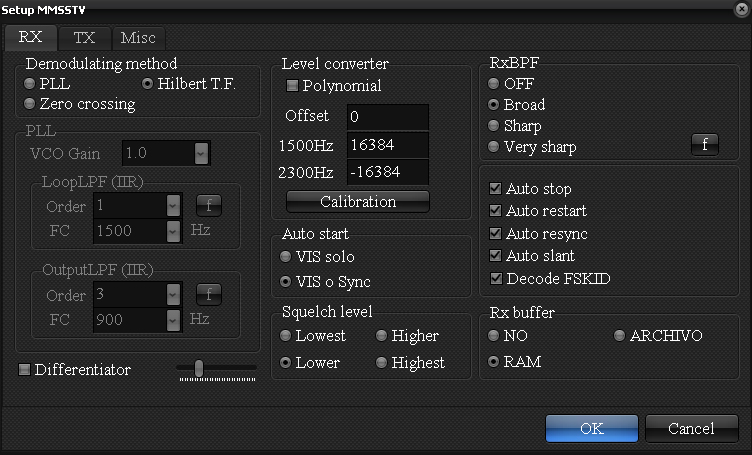
Task: Switch to the TX tab
Action: 84,38
